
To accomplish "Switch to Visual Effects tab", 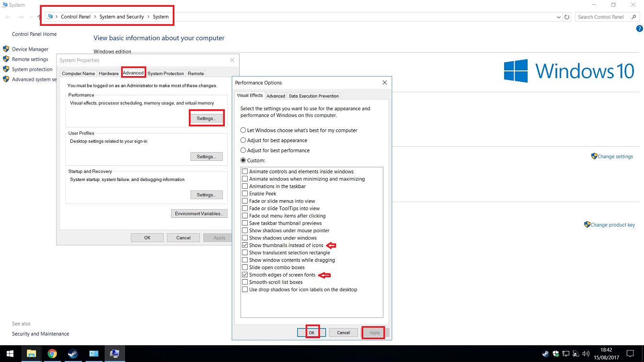I will pyautogui.click(x=250, y=95).
